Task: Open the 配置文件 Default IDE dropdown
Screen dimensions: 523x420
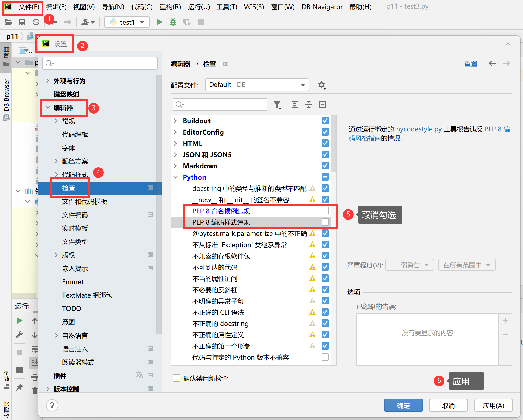Action: (x=257, y=85)
